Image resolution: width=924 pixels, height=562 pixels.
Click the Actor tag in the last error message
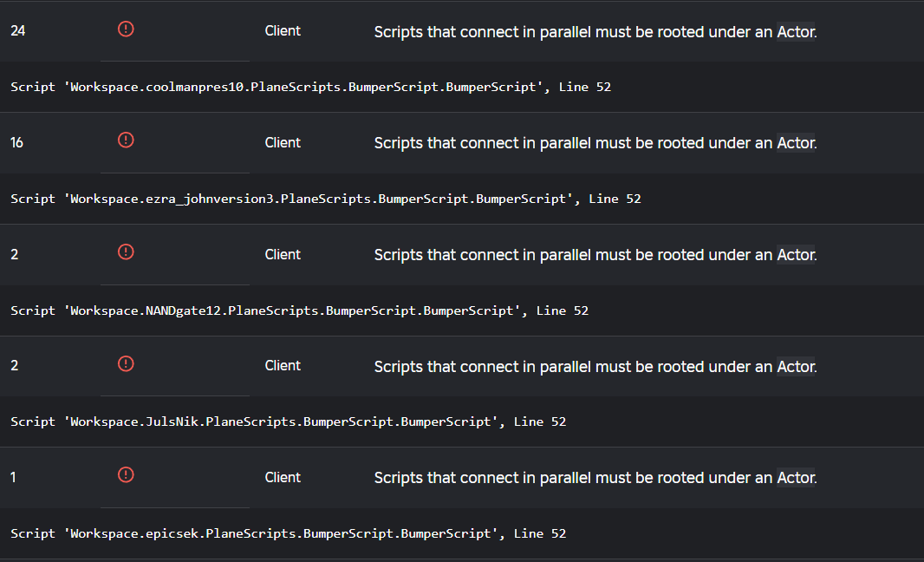point(796,477)
